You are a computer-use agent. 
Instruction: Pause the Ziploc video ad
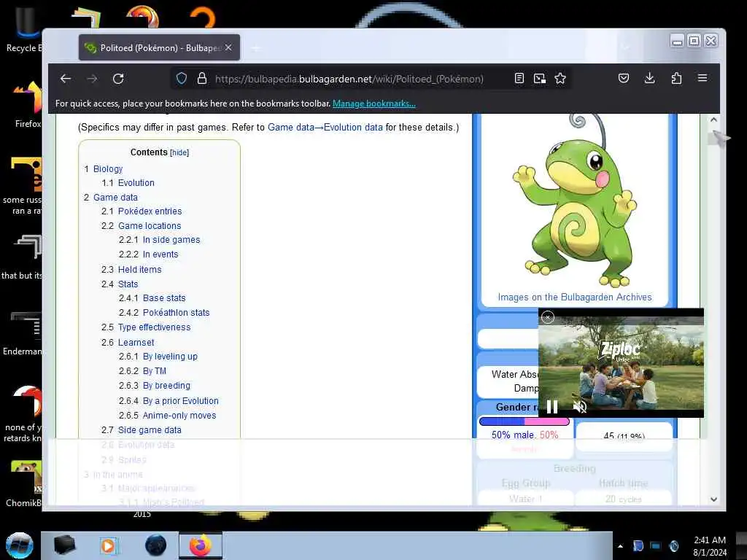click(552, 406)
